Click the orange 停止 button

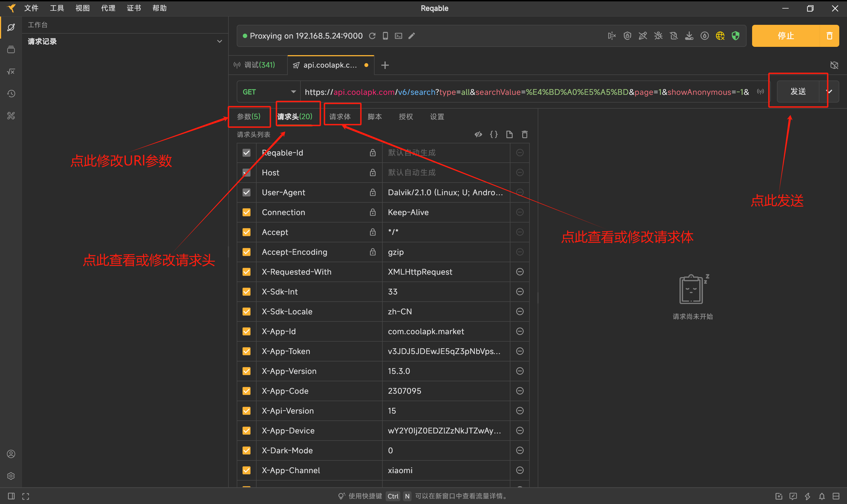[785, 36]
